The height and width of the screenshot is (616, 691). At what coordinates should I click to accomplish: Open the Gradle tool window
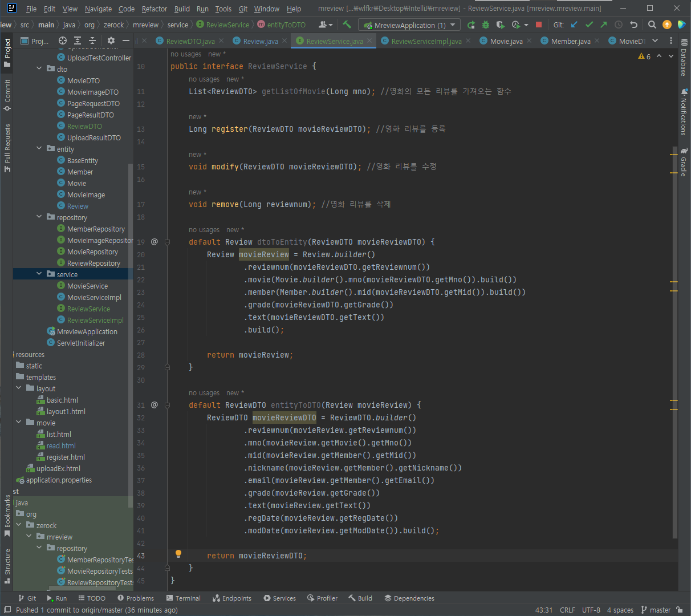684,163
